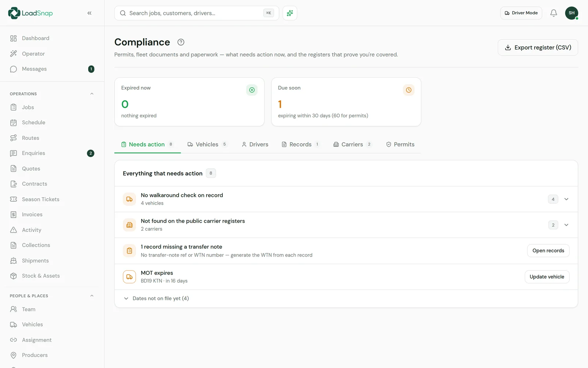The height and width of the screenshot is (368, 588).
Task: Switch to the Needs action tab
Action: (x=147, y=144)
